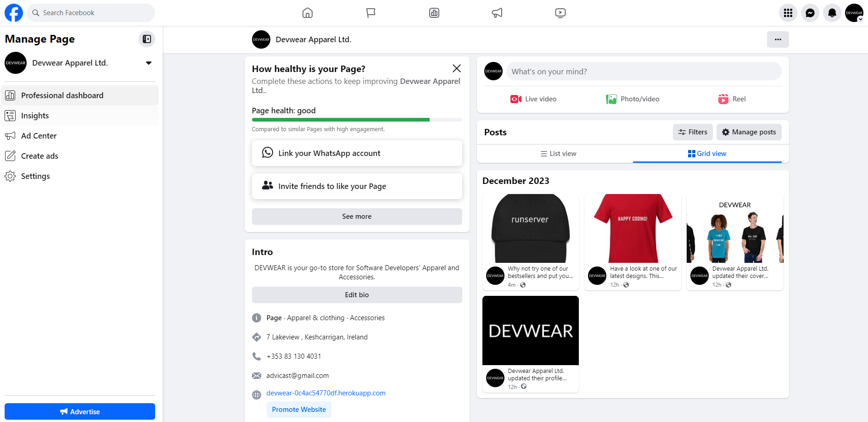Click the phone icon beside +353 83 130 4031
The image size is (868, 422).
point(257,356)
